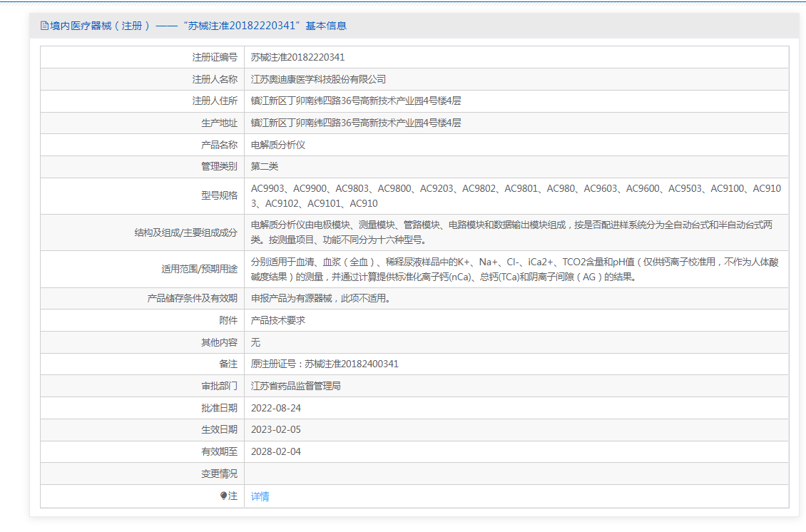Screen dimensions: 806x532
Task: Open the 详情 details link
Action: [260, 496]
